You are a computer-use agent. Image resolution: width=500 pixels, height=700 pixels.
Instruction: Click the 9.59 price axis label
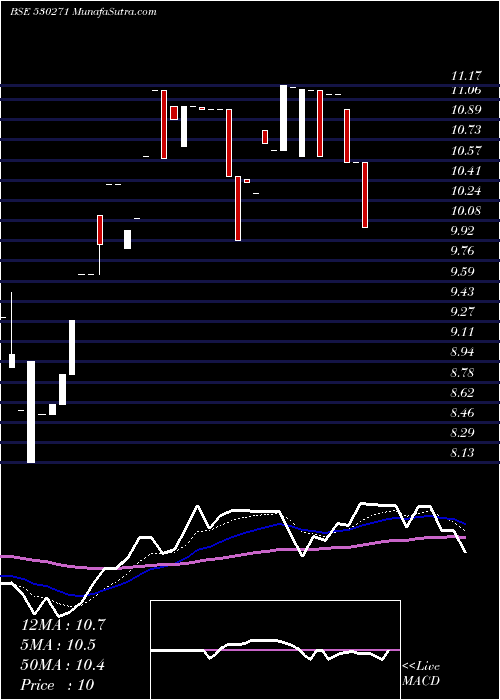(462, 271)
